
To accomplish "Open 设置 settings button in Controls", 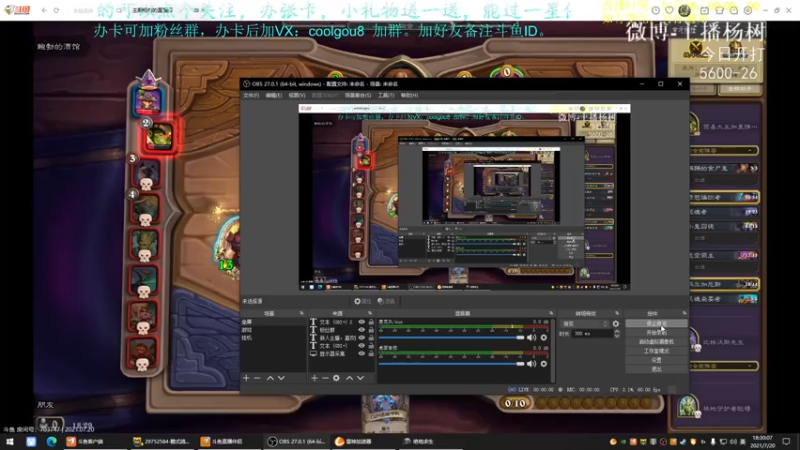I will pos(656,360).
